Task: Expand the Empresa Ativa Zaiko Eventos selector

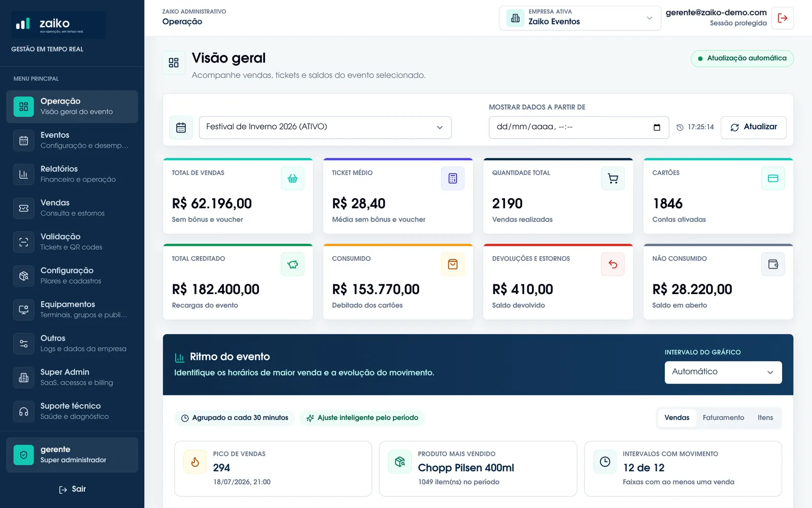Action: (580, 18)
